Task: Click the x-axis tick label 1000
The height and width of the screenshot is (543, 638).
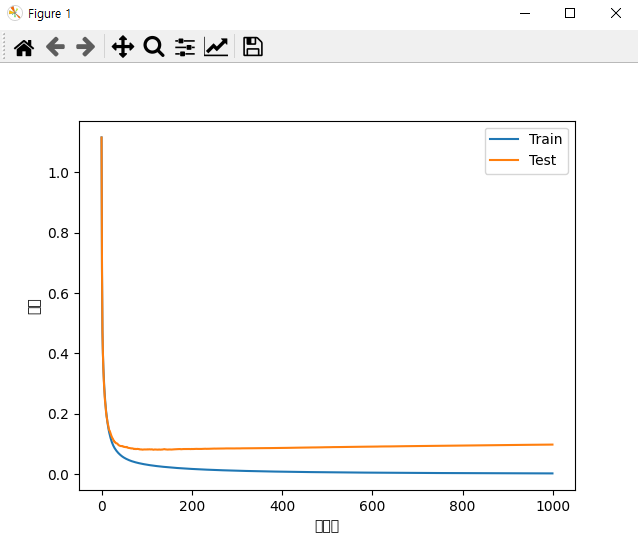Action: pyautogui.click(x=553, y=506)
